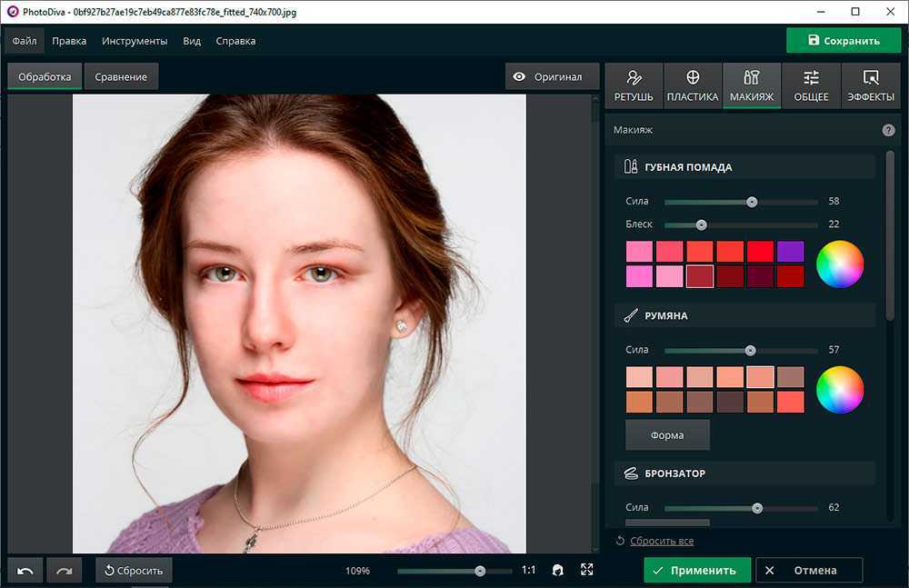Screen dimensions: 909x588
Task: Open the Правка menu
Action: click(69, 41)
